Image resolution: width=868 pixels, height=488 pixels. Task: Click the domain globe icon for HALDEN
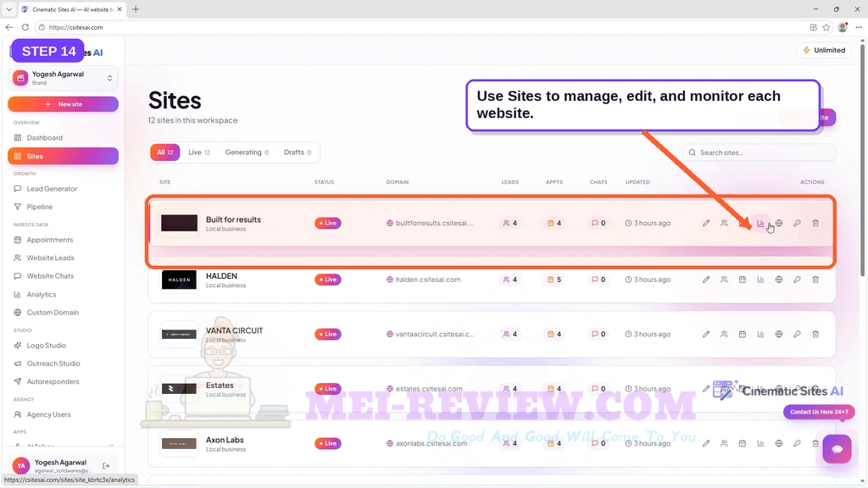(779, 280)
